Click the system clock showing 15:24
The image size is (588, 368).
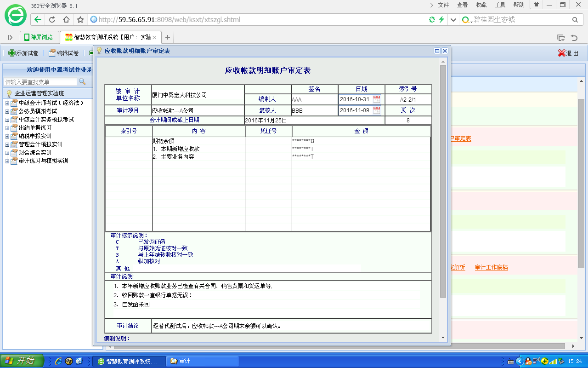click(575, 361)
